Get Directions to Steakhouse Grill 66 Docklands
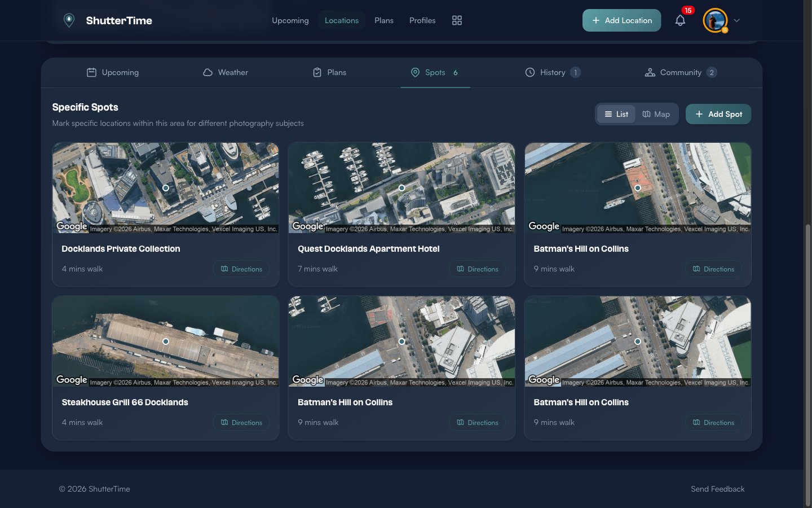Screen dimensions: 812x508 point(241,423)
